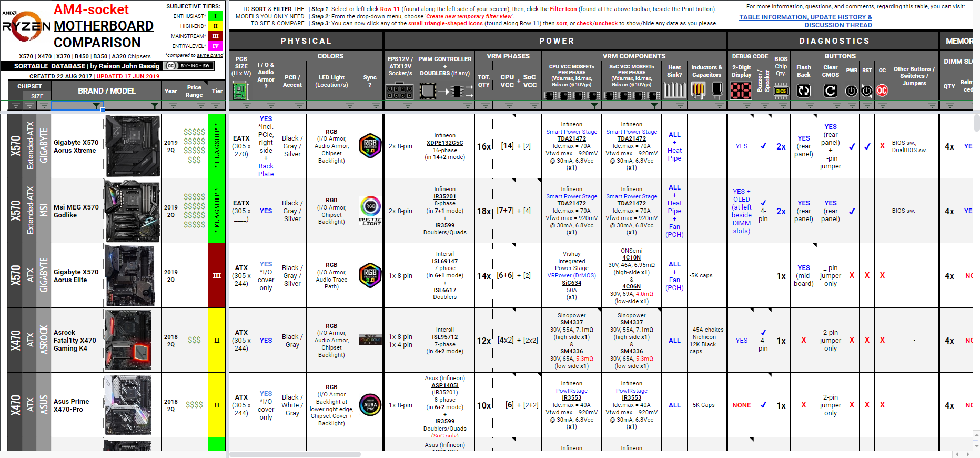Screen dimensions: 980x458
Task: Click the green Enthusiast tier I swatch
Action: pyautogui.click(x=215, y=16)
